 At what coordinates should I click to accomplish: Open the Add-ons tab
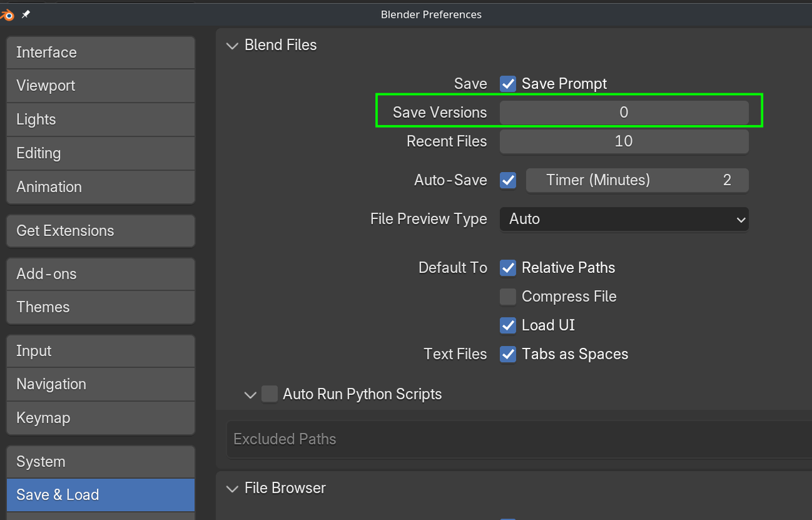coord(101,274)
